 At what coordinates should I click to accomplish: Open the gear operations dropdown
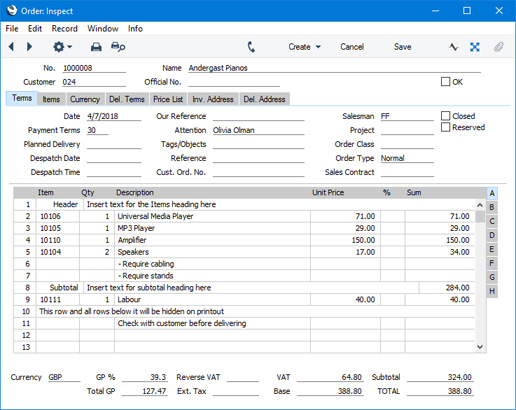coord(62,47)
